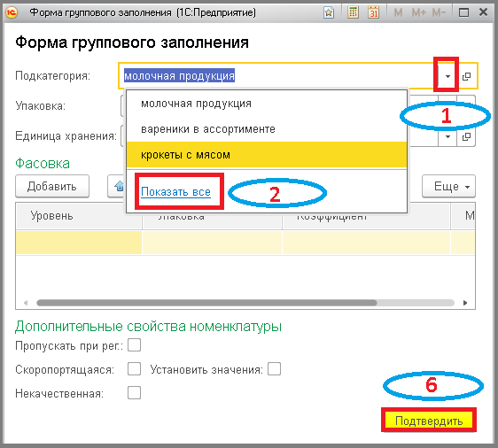Enable the Пропускать при рег. checkbox
This screenshot has height=448, width=498.
tap(134, 345)
